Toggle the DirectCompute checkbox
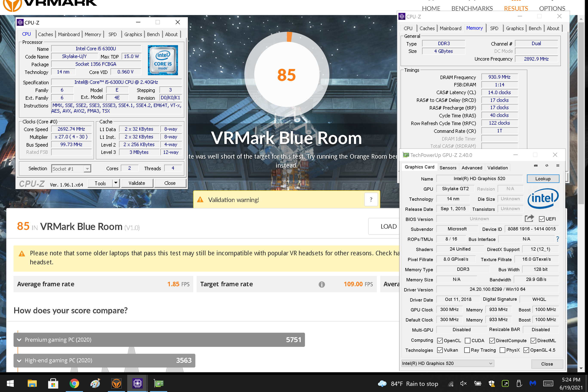 [x=492, y=341]
